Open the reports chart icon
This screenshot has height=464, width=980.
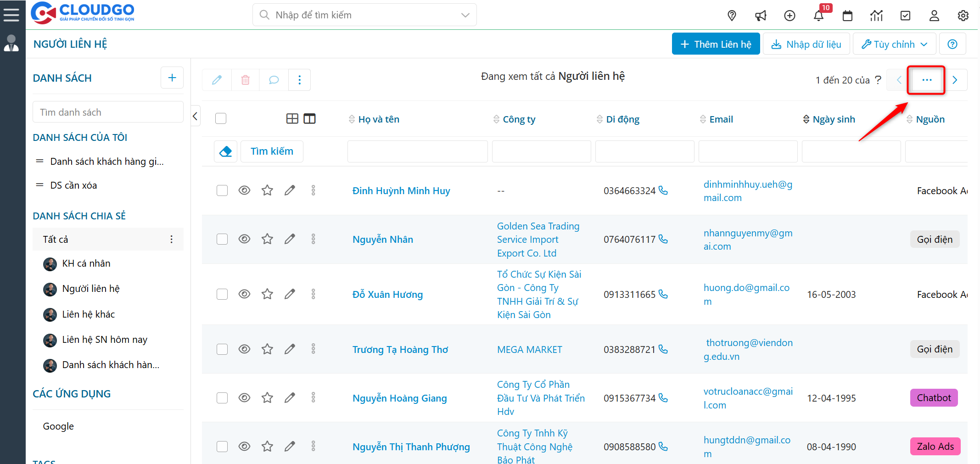[876, 16]
